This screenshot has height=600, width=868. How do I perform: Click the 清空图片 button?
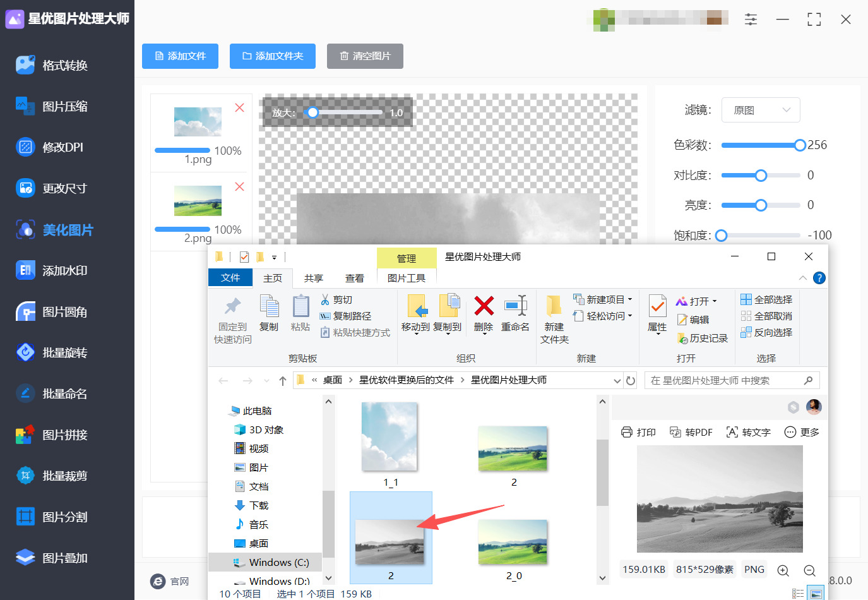365,56
